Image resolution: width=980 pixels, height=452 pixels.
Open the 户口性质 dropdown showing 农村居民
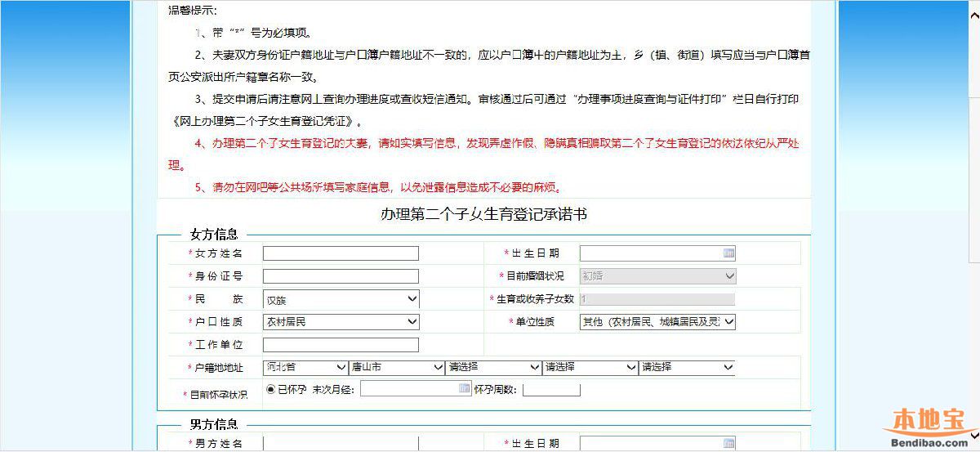[341, 322]
